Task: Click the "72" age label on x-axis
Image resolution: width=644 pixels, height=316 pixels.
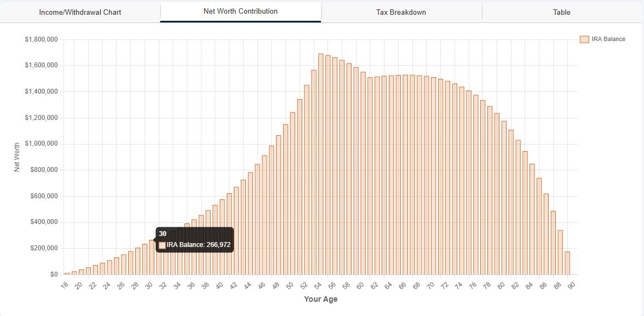Action: (446, 285)
